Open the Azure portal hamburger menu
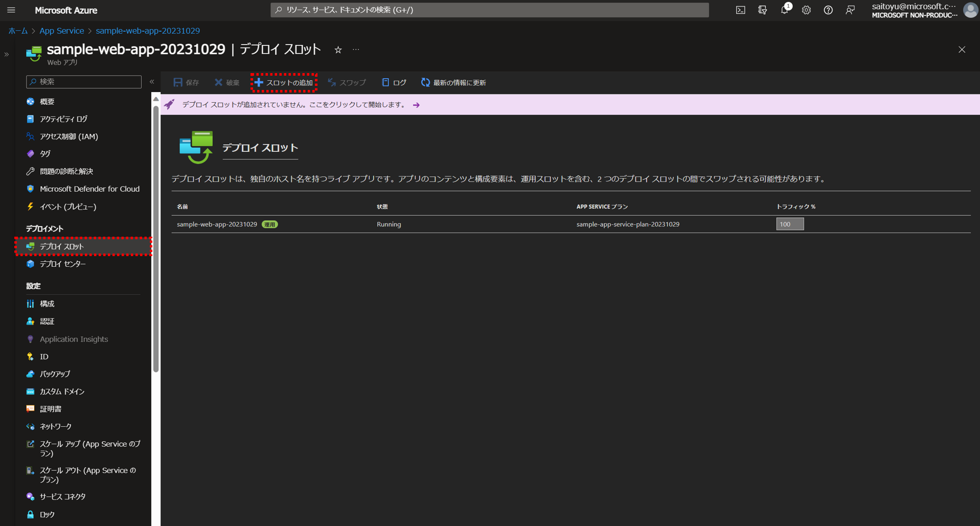This screenshot has height=526, width=980. pos(11,10)
